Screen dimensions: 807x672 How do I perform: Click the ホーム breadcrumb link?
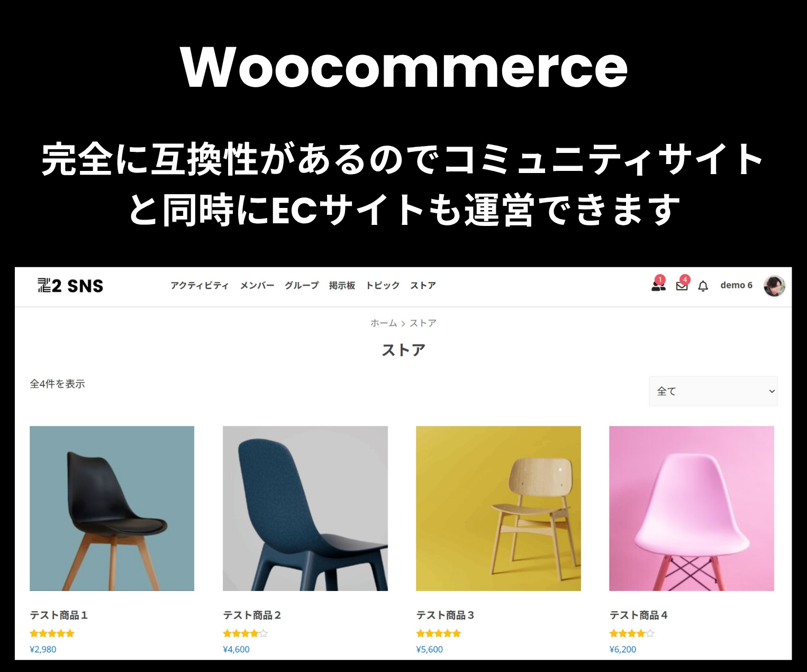[383, 323]
